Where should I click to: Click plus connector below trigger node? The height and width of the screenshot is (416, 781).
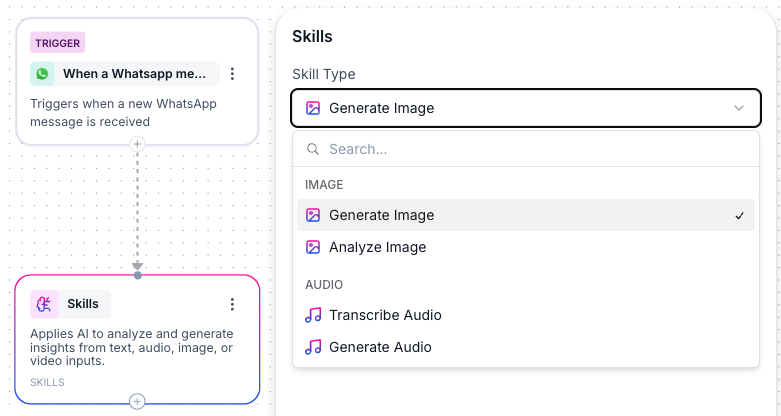click(138, 144)
